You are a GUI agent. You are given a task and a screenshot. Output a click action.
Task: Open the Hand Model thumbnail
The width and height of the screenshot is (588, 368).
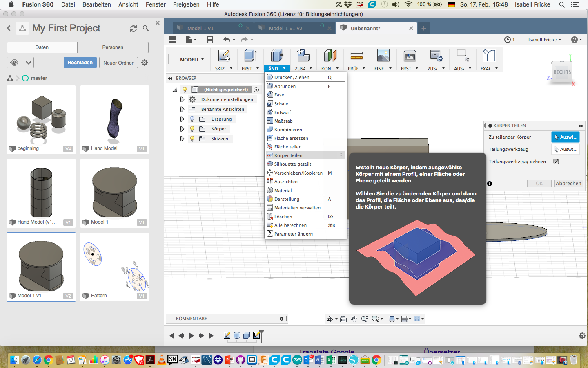pyautogui.click(x=115, y=119)
